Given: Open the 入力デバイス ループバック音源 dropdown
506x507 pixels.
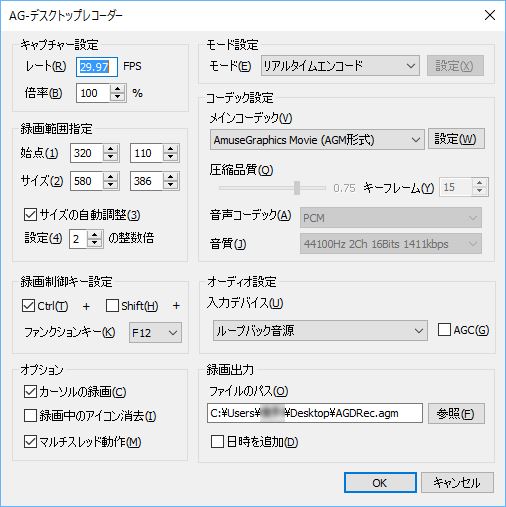Looking at the screenshot, I should (320, 331).
